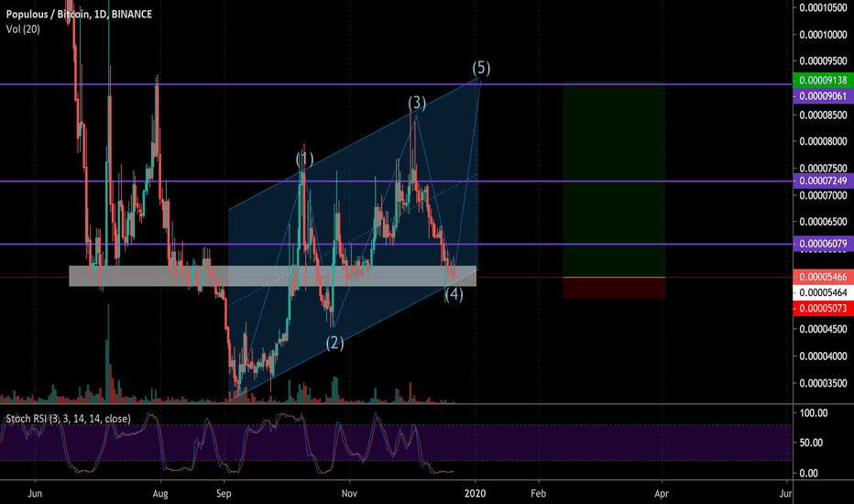The width and height of the screenshot is (854, 504).
Task: Select the purple 0.00006079 price label
Action: [x=823, y=244]
